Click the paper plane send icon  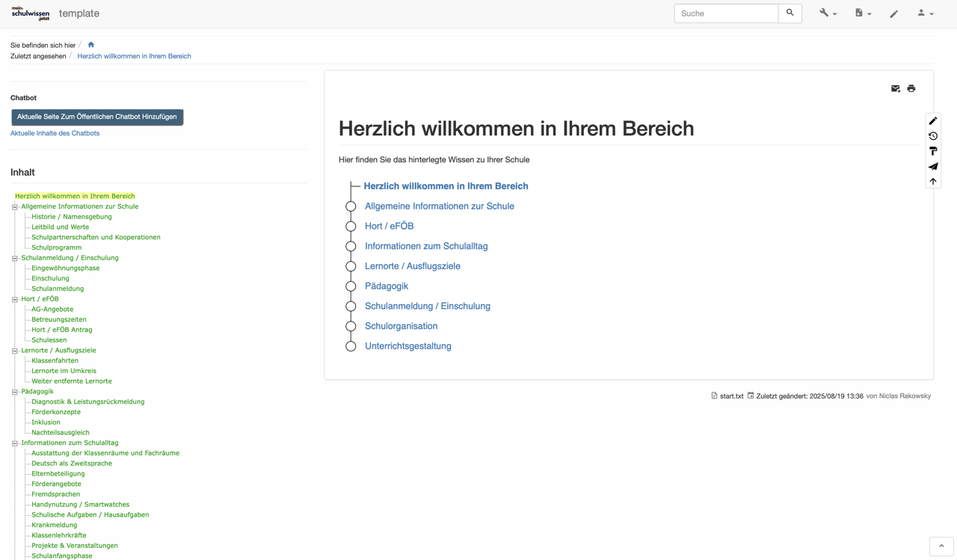(933, 167)
